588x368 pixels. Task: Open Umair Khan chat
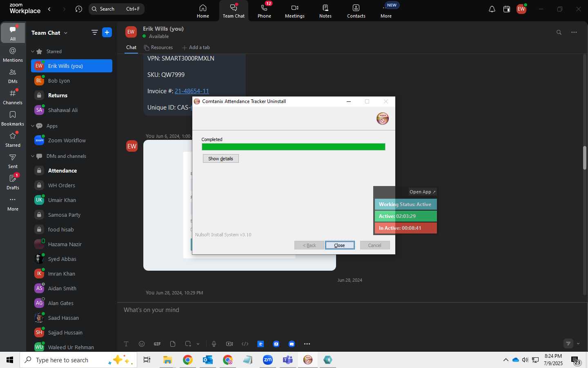pyautogui.click(x=71, y=200)
